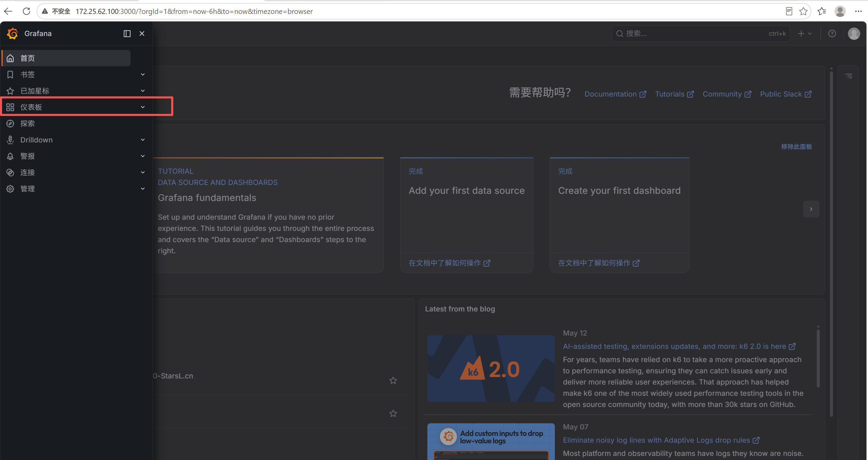Open the Grafana fundamentals tutorial card
This screenshot has width=868, height=460.
pos(268,215)
